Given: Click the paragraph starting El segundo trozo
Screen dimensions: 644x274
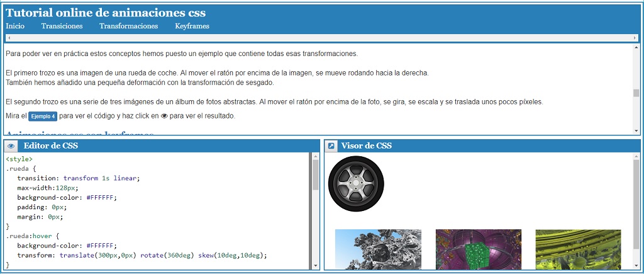Looking at the screenshot, I should click(274, 102).
